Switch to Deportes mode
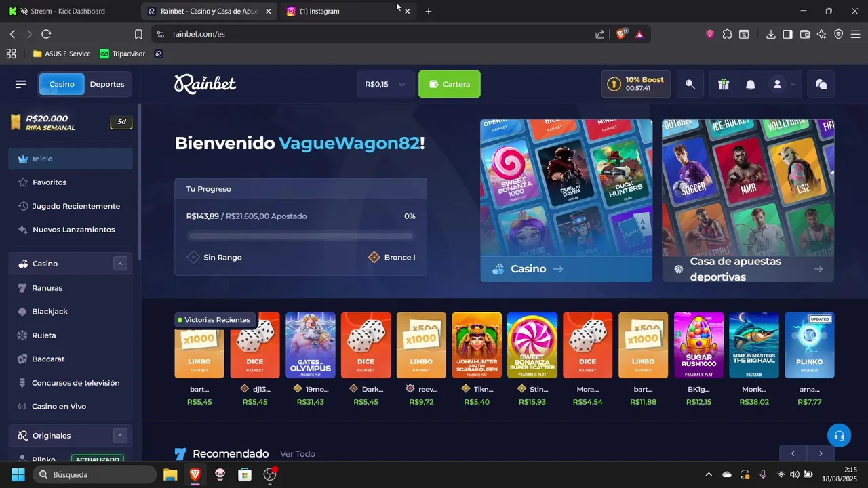868x488 pixels. pos(107,84)
